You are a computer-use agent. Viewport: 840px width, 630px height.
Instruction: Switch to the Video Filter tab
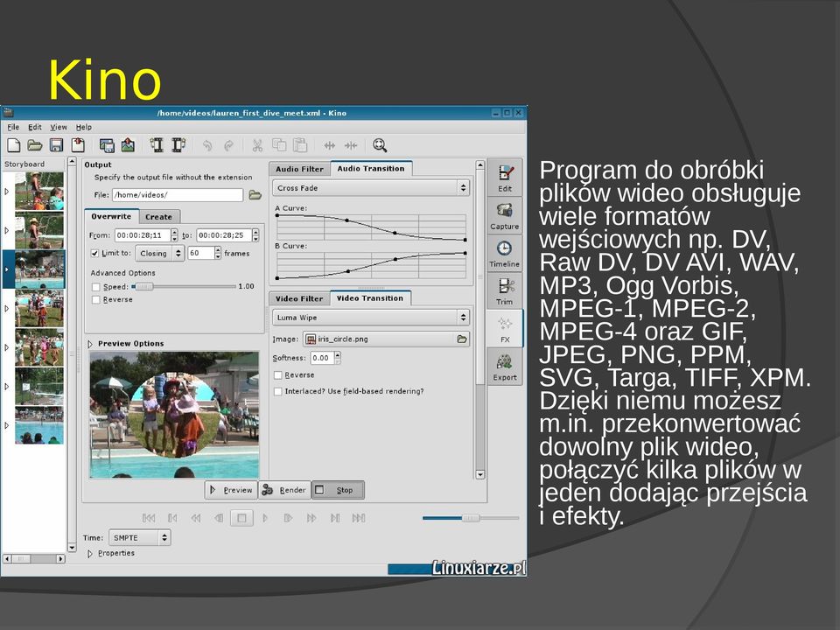(x=299, y=299)
